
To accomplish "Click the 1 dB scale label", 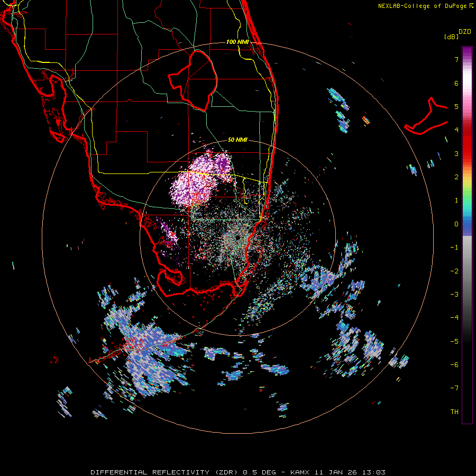I will [456, 200].
